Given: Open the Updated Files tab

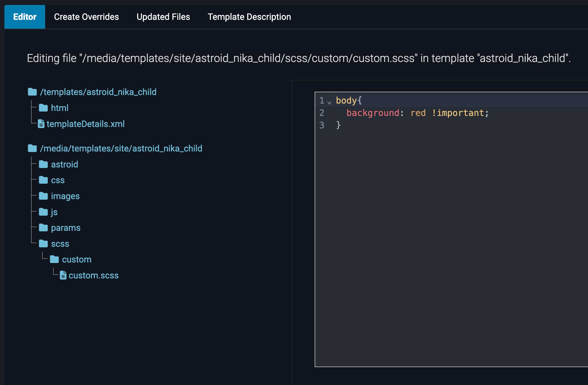Looking at the screenshot, I should [x=163, y=17].
